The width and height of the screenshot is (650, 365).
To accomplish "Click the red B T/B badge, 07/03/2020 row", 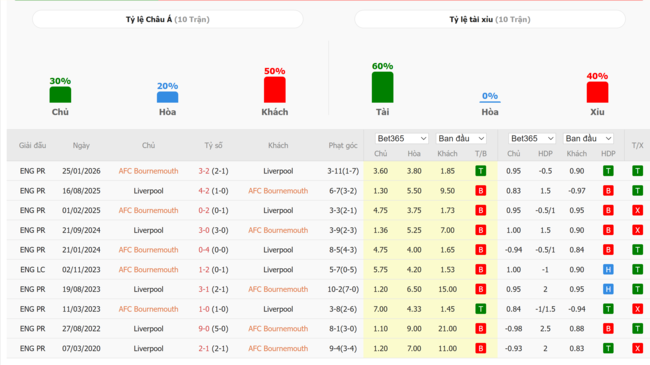I will coord(480,348).
